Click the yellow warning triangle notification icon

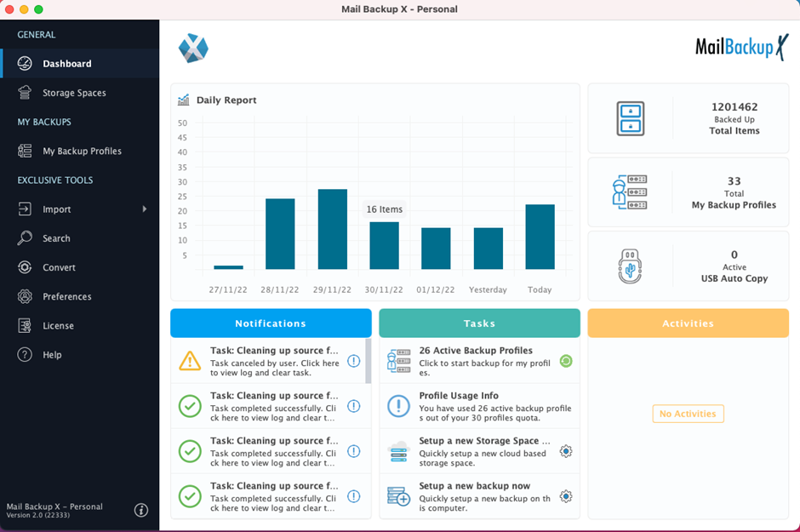tap(190, 361)
